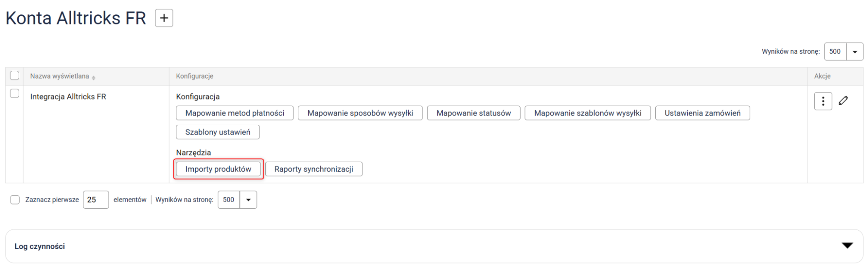
Task: Toggle the select-all checkbox in table header
Action: click(15, 76)
